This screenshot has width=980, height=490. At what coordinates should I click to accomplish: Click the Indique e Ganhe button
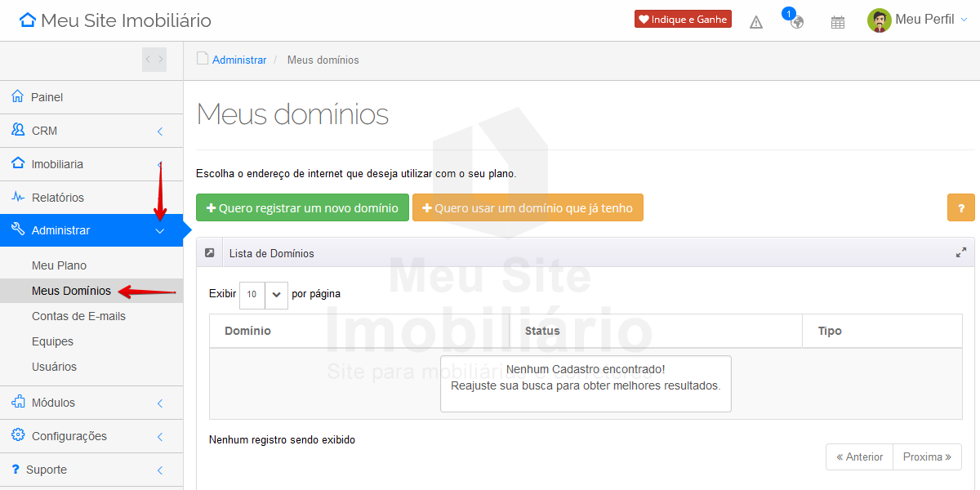click(683, 20)
